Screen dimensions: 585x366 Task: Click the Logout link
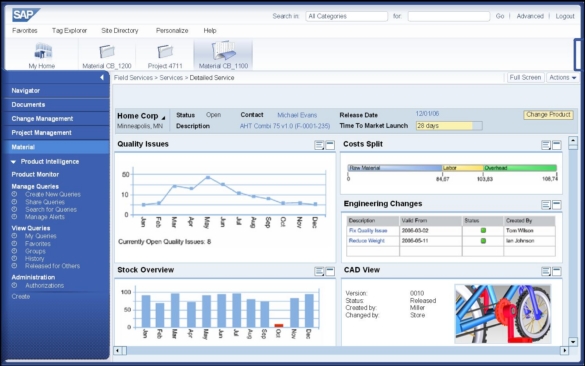pos(565,16)
